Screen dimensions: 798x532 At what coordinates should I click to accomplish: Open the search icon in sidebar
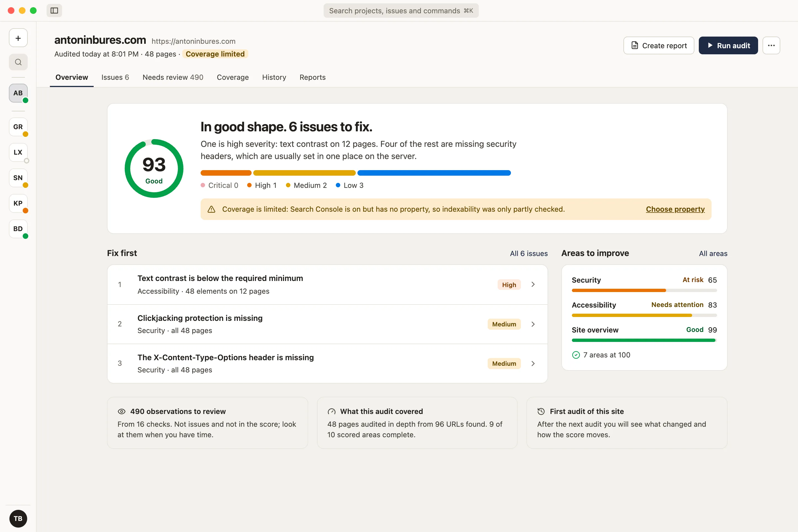(x=18, y=62)
